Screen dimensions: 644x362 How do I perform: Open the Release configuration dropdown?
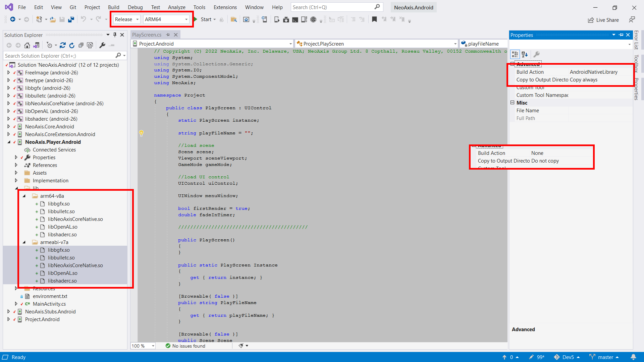tap(127, 19)
